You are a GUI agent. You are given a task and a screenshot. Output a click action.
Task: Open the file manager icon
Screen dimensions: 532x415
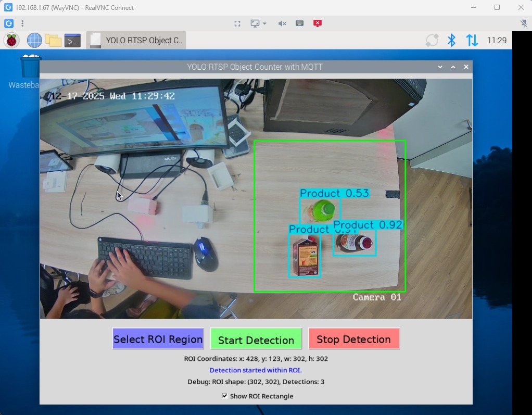54,40
